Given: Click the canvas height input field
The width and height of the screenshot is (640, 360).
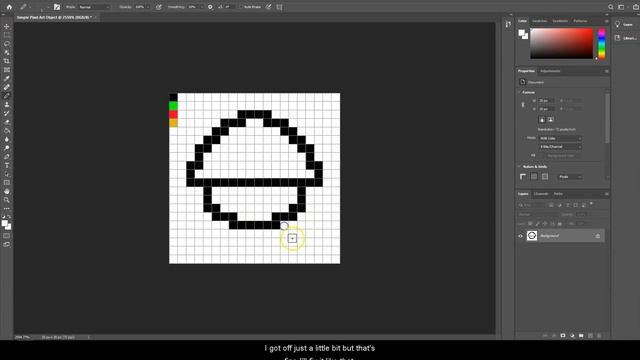Looking at the screenshot, I should point(546,109).
